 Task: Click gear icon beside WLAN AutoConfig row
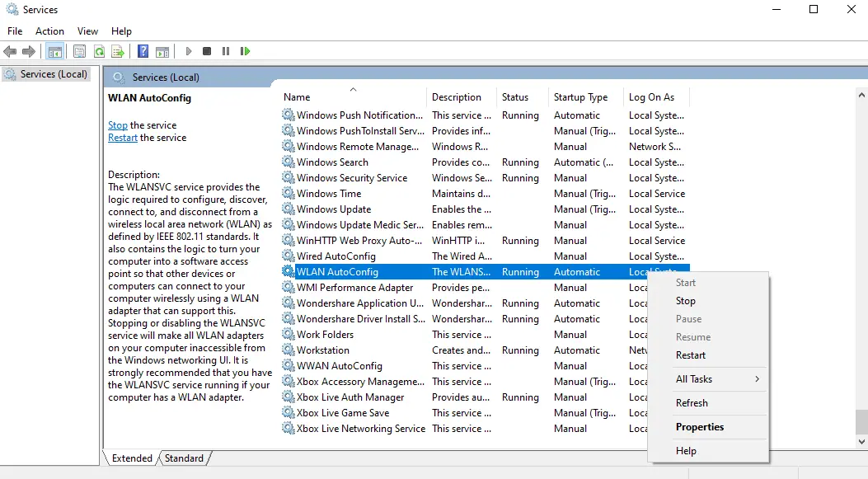[x=288, y=271]
